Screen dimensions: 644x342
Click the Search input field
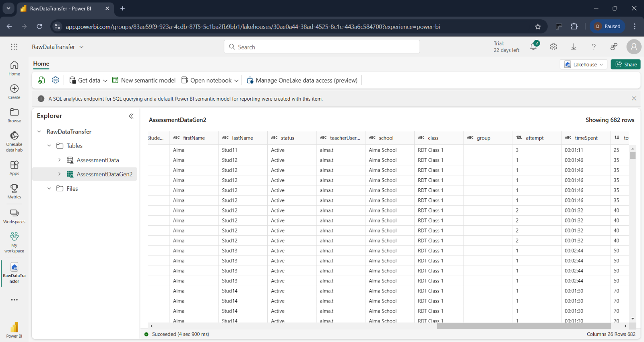(322, 47)
